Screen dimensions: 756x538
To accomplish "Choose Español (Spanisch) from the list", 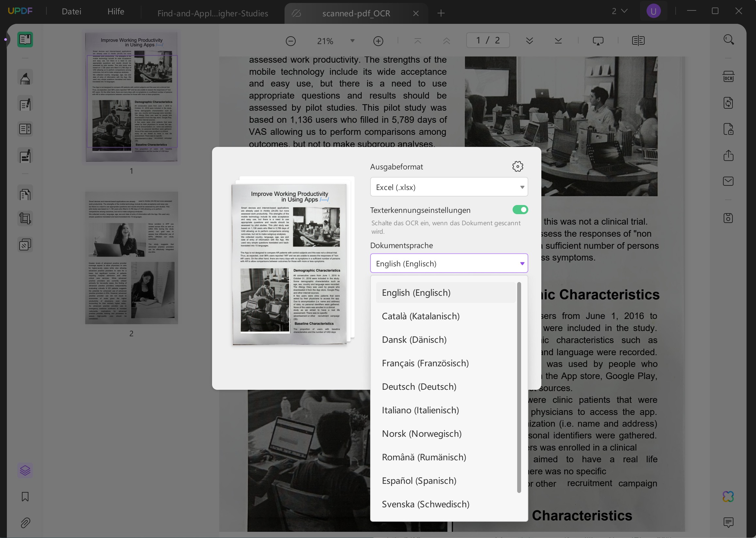I will pyautogui.click(x=445, y=481).
